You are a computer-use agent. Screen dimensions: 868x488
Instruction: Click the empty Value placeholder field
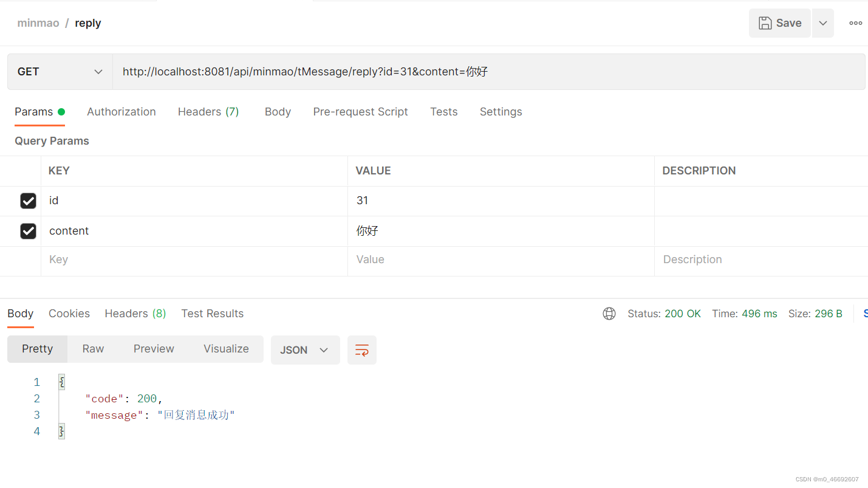(501, 260)
